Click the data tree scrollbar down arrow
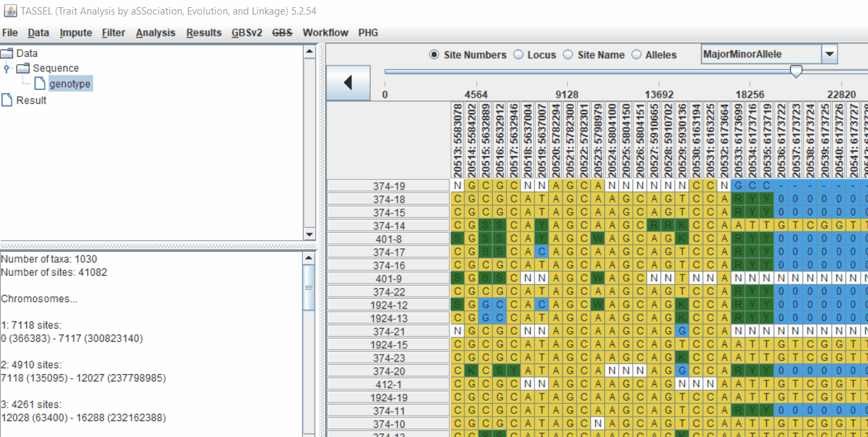Screen dimensions: 868x437 pos(309,235)
